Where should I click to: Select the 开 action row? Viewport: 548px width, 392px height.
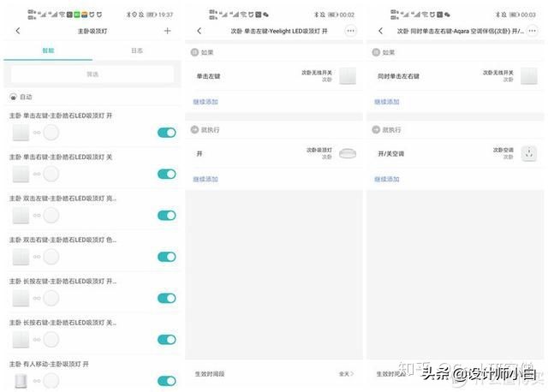coord(274,153)
